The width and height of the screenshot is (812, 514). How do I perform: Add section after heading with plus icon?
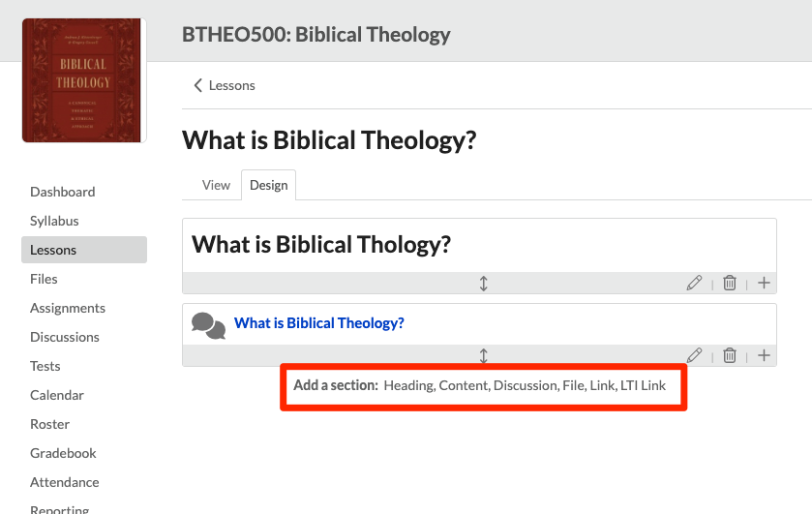(764, 283)
